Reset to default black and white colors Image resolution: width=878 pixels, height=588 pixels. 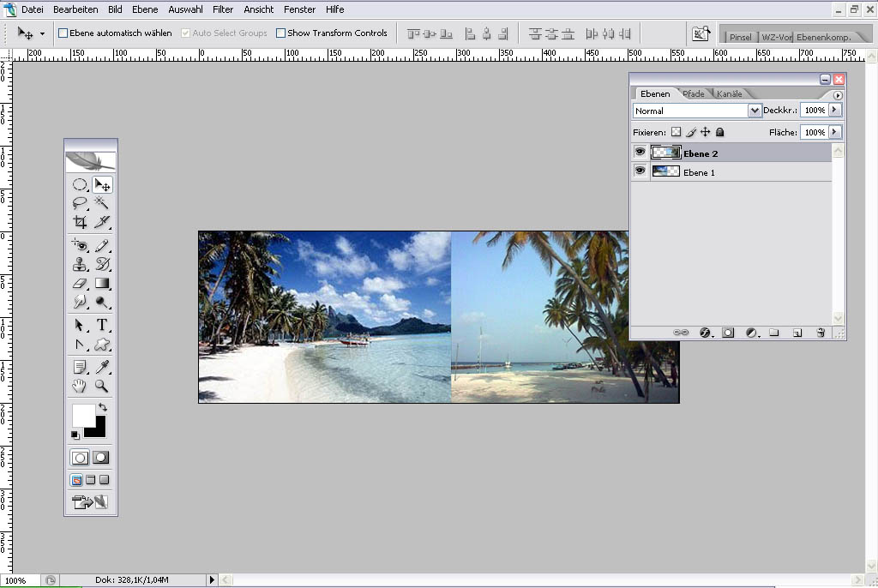(75, 435)
